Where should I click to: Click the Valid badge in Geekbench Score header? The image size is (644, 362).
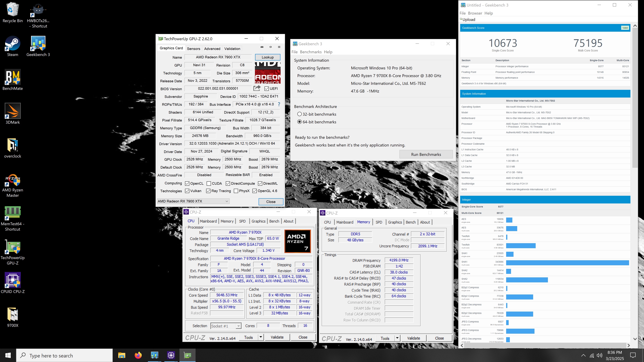click(x=625, y=28)
